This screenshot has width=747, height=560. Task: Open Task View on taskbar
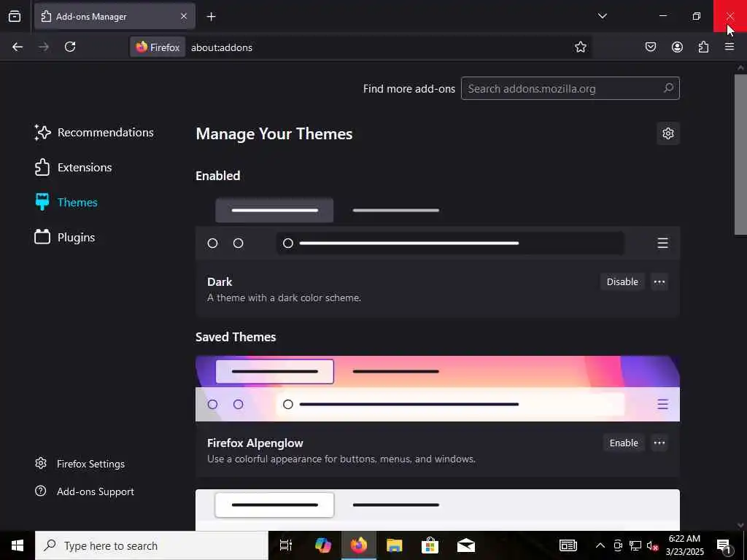point(286,545)
